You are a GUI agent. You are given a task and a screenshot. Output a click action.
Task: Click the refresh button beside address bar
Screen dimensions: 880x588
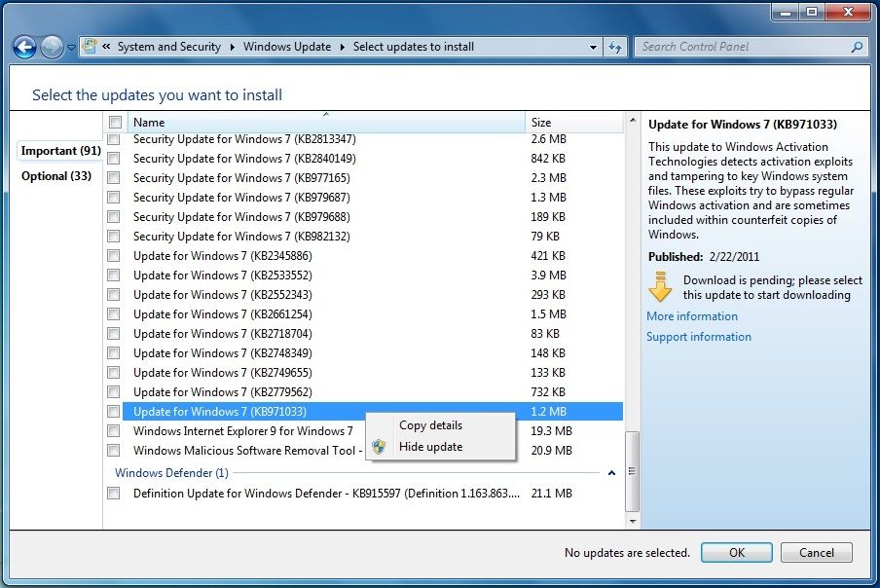pyautogui.click(x=615, y=47)
